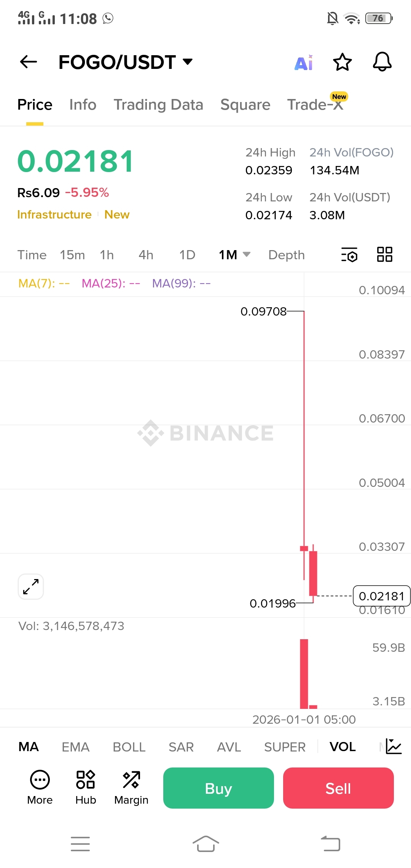Open the AI analysis icon
The height and width of the screenshot is (868, 411).
304,62
